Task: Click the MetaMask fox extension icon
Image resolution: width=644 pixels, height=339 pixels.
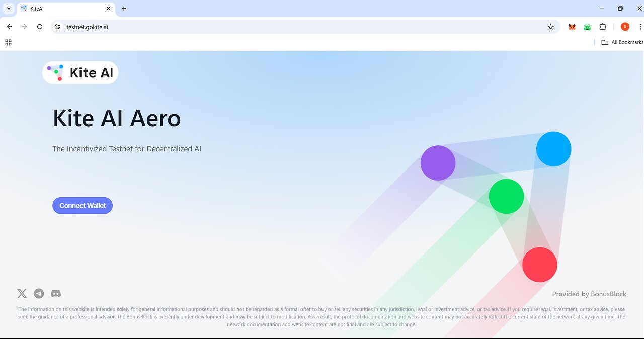Action: [572, 27]
